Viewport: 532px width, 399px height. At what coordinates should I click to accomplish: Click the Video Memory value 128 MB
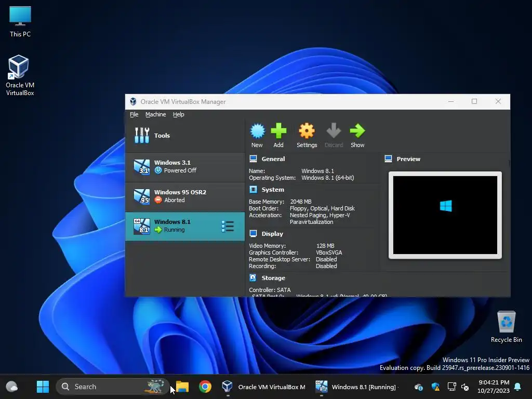(325, 246)
